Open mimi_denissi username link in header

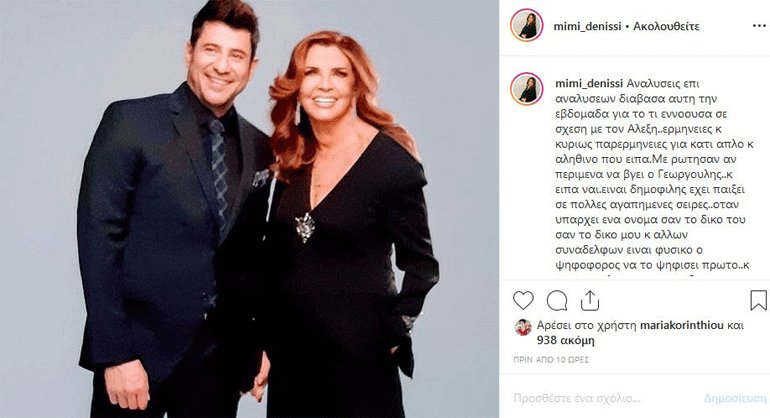coord(587,26)
